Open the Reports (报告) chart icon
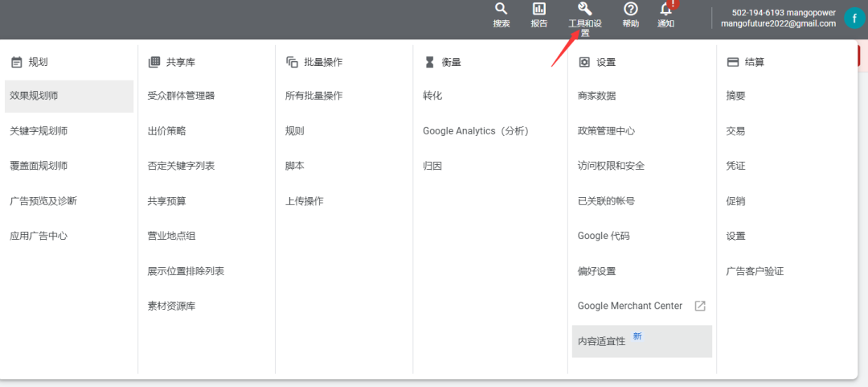868x387 pixels. tap(538, 9)
